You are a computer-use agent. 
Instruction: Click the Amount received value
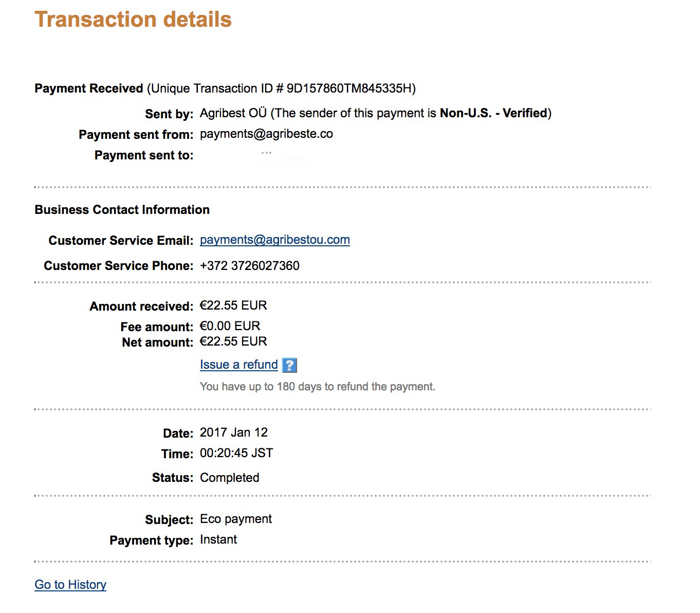[233, 306]
